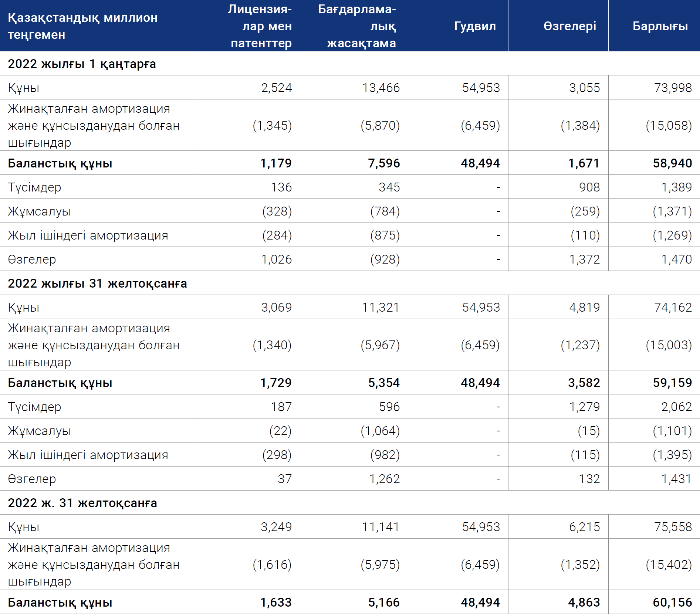Viewport: 700px width, 614px height.
Task: Click the cell with value 3,055
Action: (x=584, y=88)
